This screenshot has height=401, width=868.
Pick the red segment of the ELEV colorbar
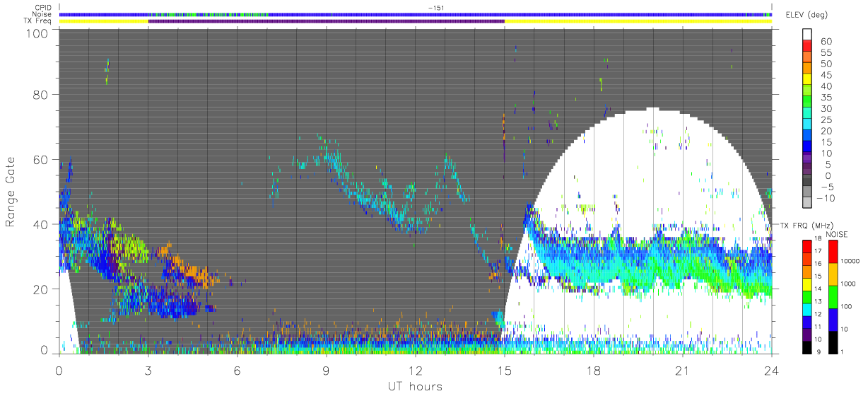(807, 47)
